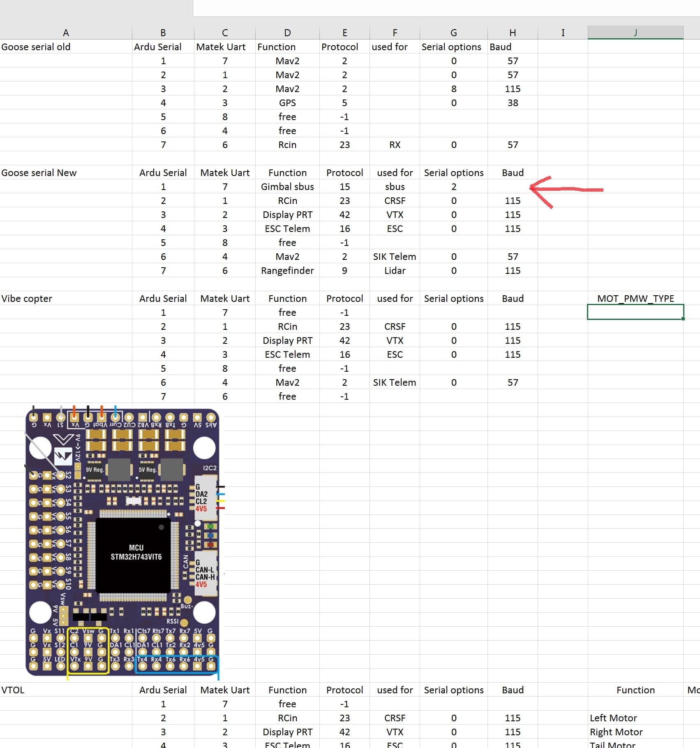The height and width of the screenshot is (748, 700).
Task: Click the 'Vibe copter' label cell
Action: click(x=27, y=299)
